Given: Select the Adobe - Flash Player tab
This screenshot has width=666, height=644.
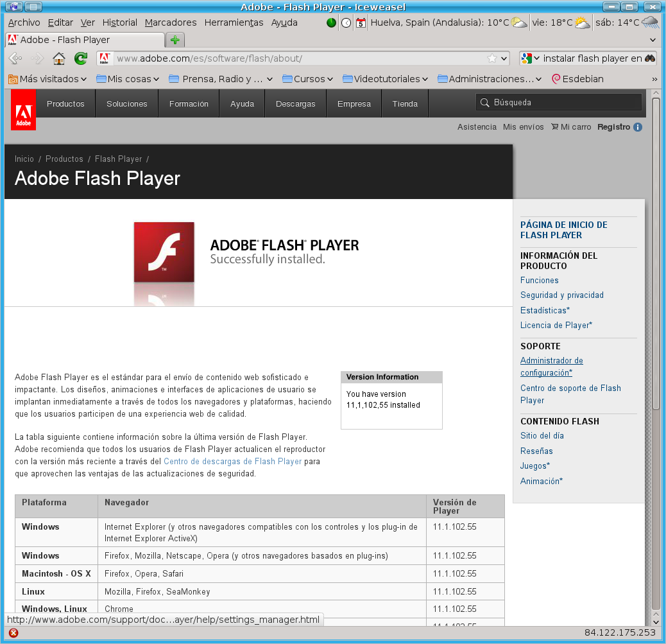Looking at the screenshot, I should [85, 40].
